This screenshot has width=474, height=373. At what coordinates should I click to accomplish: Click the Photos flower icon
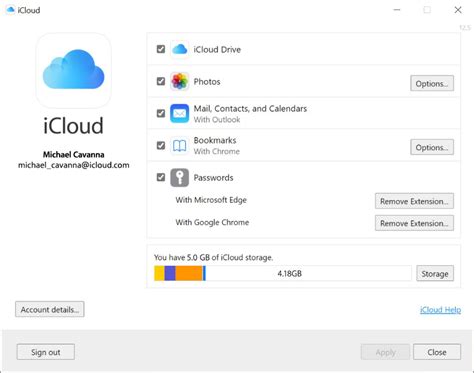180,82
